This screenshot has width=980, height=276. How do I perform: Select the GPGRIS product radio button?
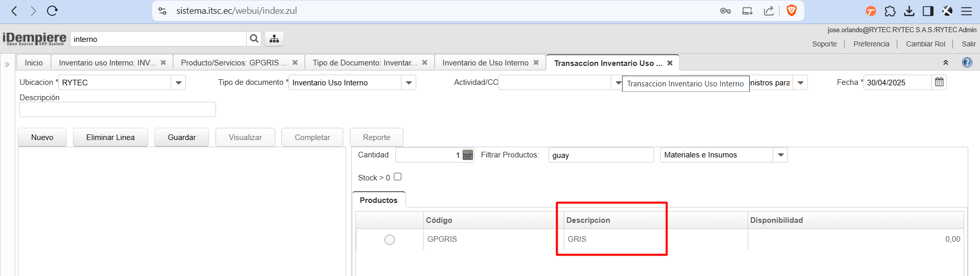(x=390, y=240)
